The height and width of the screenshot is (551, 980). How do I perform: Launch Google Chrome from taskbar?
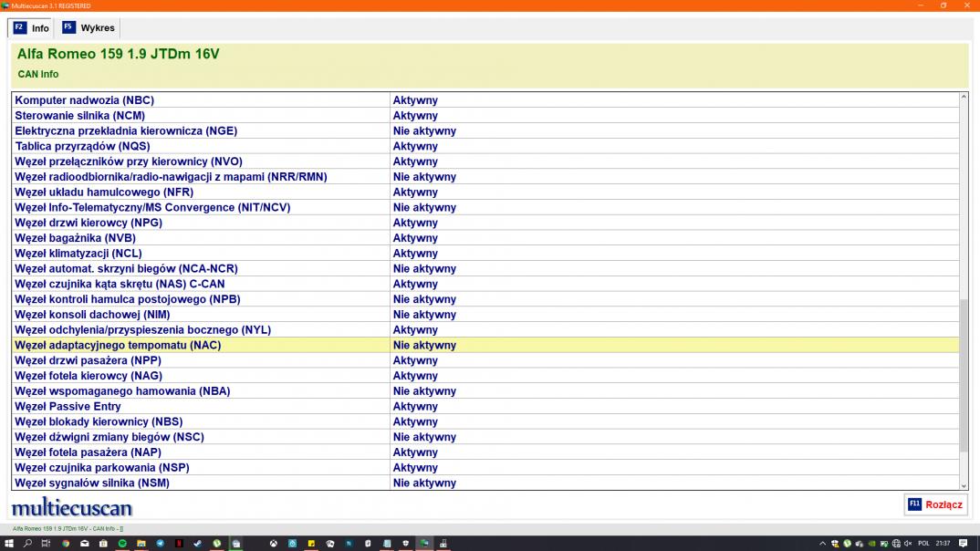66,544
